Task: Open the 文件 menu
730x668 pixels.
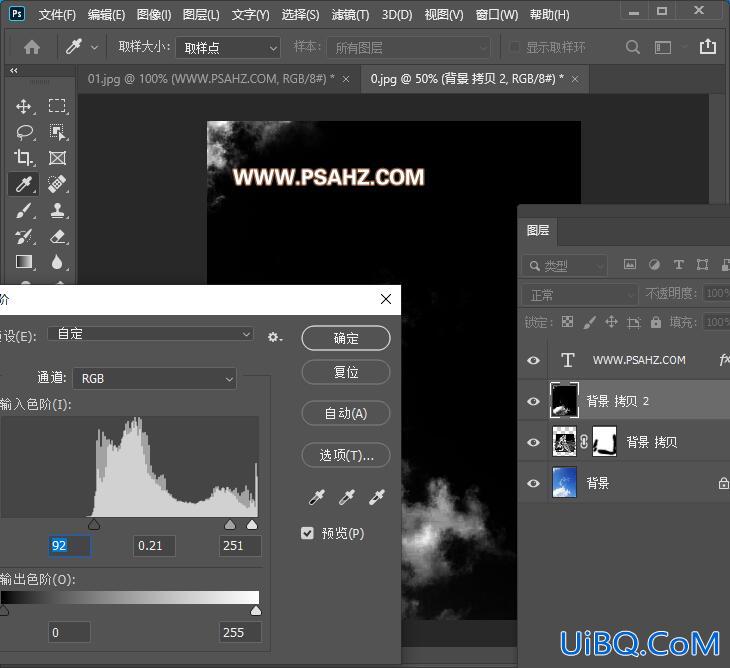Action: pos(57,15)
